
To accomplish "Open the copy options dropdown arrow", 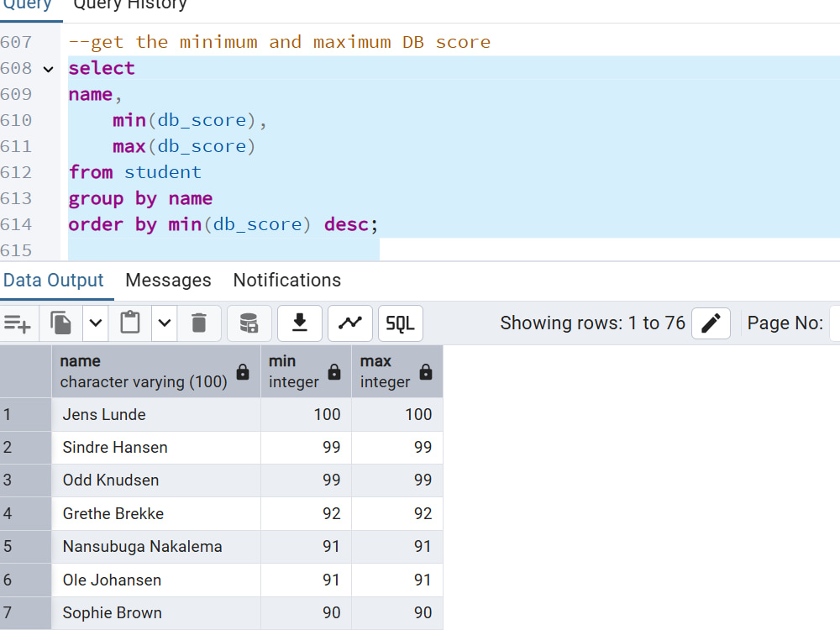I will (x=96, y=323).
